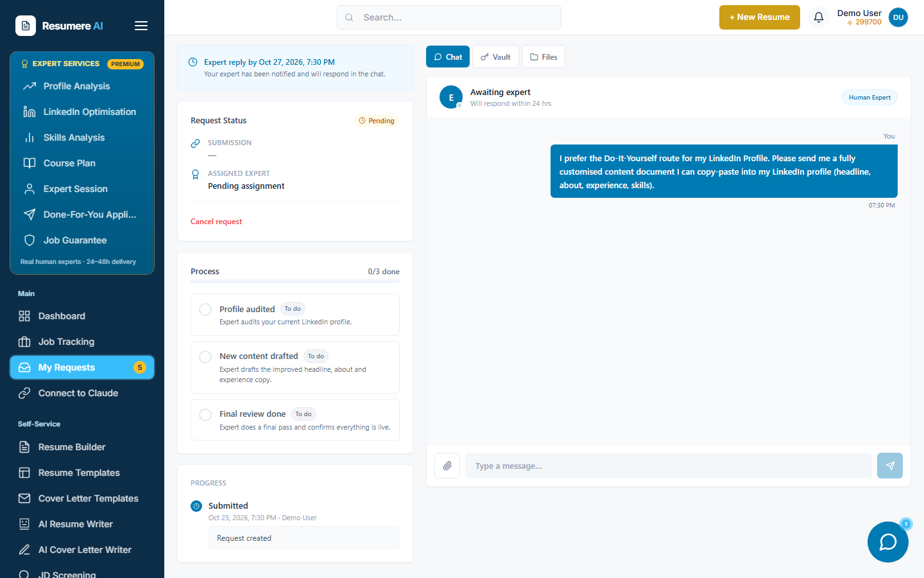Open Profile Analysis from sidebar
The height and width of the screenshot is (578, 924).
point(82,86)
